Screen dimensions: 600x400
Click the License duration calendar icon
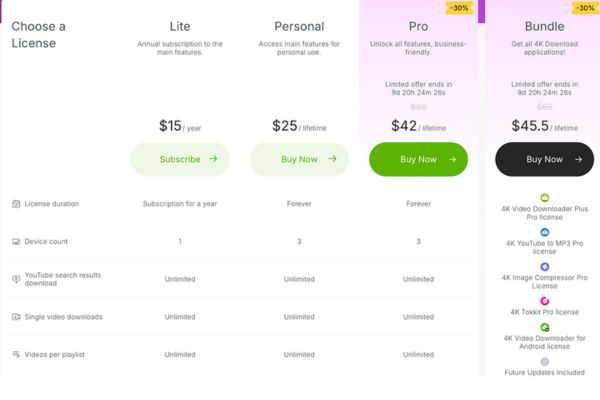(16, 204)
